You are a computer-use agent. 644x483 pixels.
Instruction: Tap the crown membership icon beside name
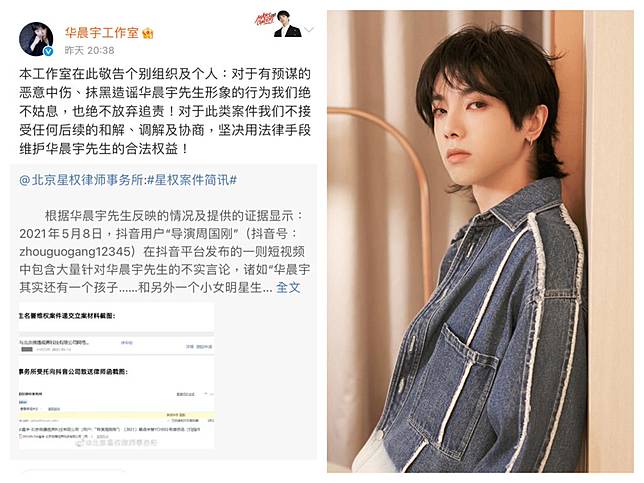(148, 33)
